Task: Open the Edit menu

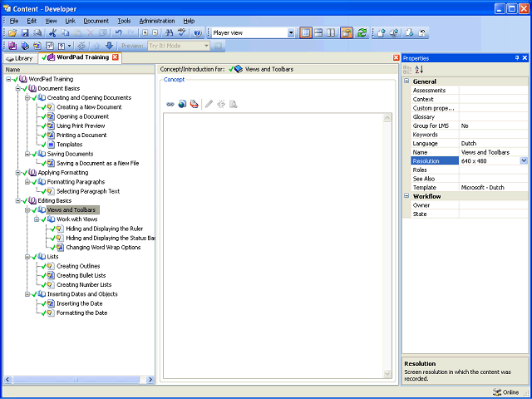Action: tap(32, 21)
